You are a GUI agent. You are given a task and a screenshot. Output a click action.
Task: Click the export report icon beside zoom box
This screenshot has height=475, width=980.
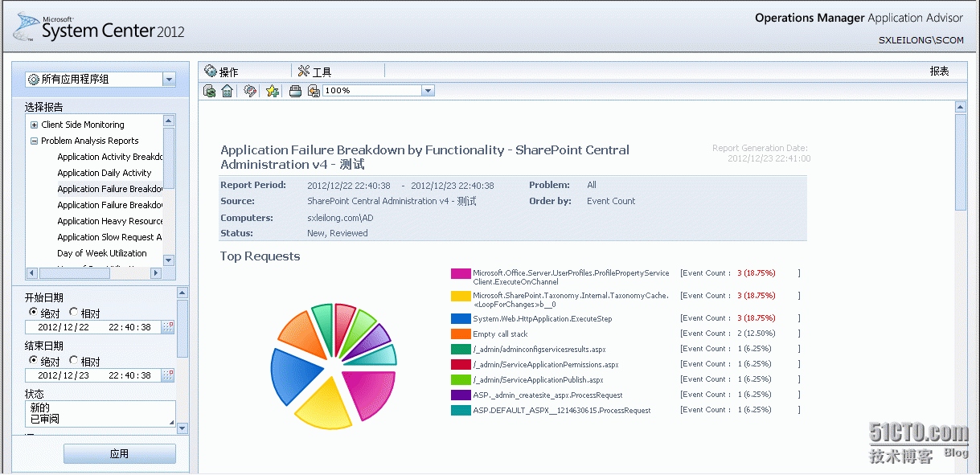314,91
